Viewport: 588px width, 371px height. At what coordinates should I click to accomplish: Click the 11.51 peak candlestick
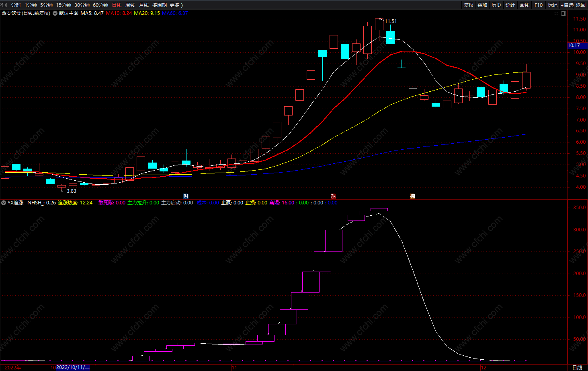click(379, 24)
